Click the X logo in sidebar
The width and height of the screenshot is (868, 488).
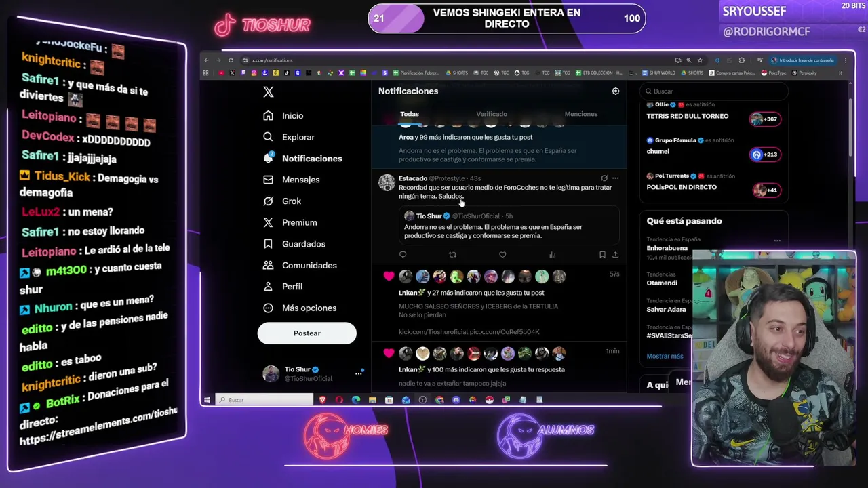[269, 92]
